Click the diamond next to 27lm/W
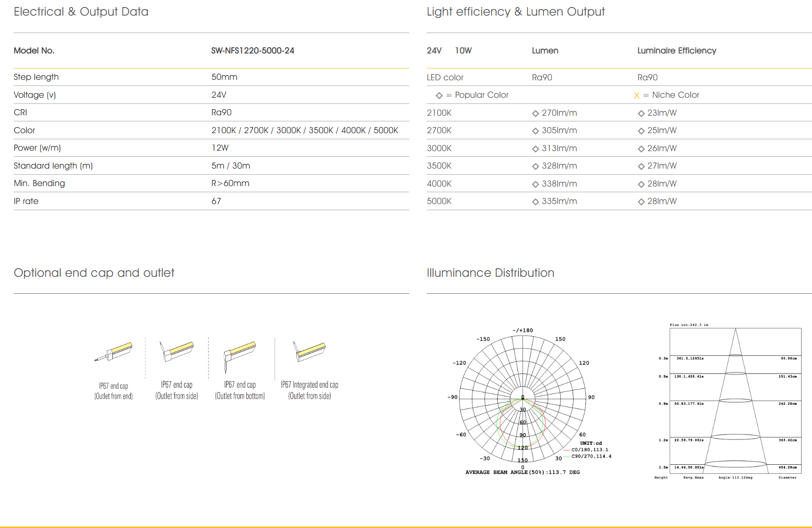The width and height of the screenshot is (812, 528). pyautogui.click(x=641, y=166)
